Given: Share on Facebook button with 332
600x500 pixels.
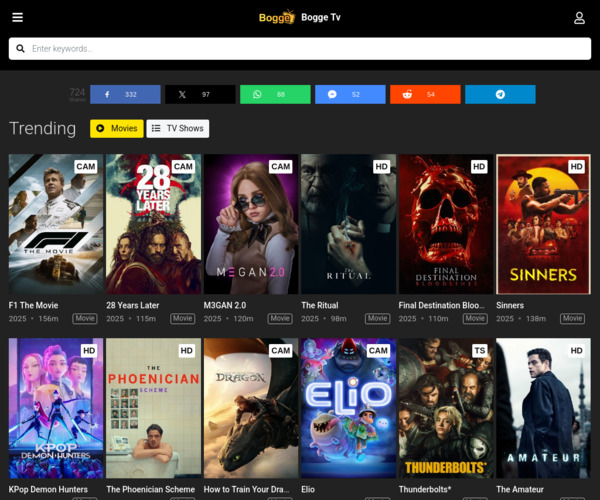Looking at the screenshot, I should click(x=125, y=94).
